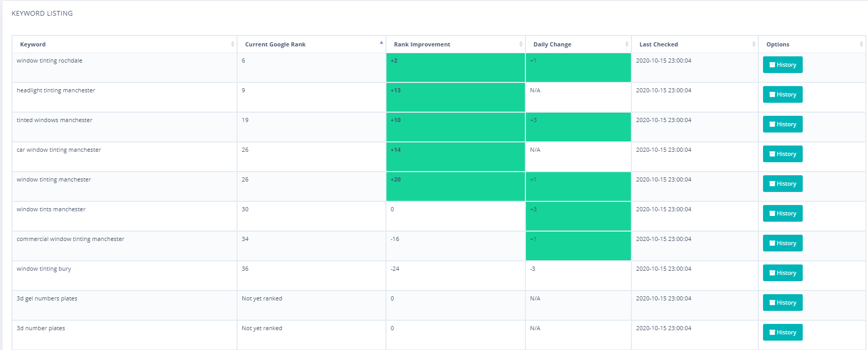Screen dimensions: 868x350
Task: Open History for commercial window tinting manchester
Action: click(x=782, y=243)
